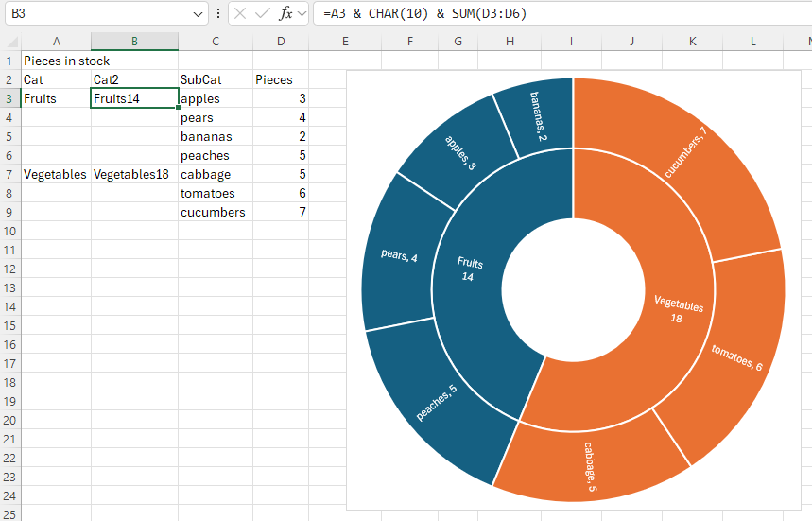Open the Insert Function fx button
Viewport: 812px width, 521px height.
coord(285,13)
